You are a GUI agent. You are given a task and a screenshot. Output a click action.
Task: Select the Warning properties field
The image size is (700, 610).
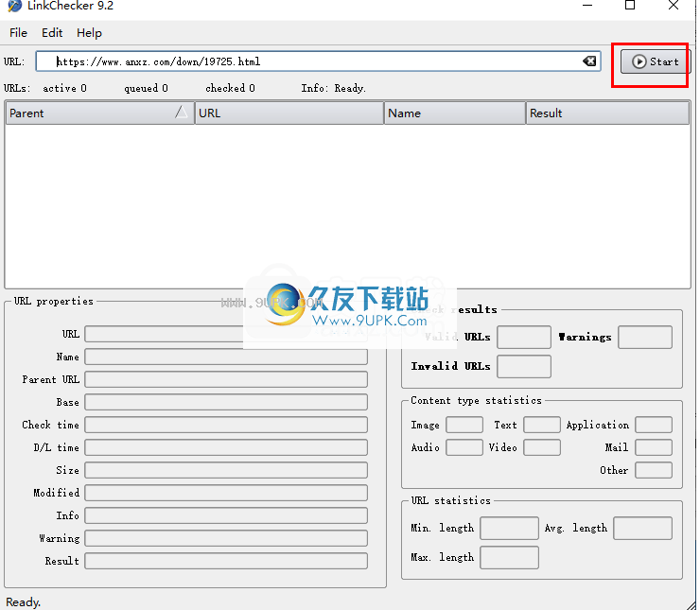[226, 539]
